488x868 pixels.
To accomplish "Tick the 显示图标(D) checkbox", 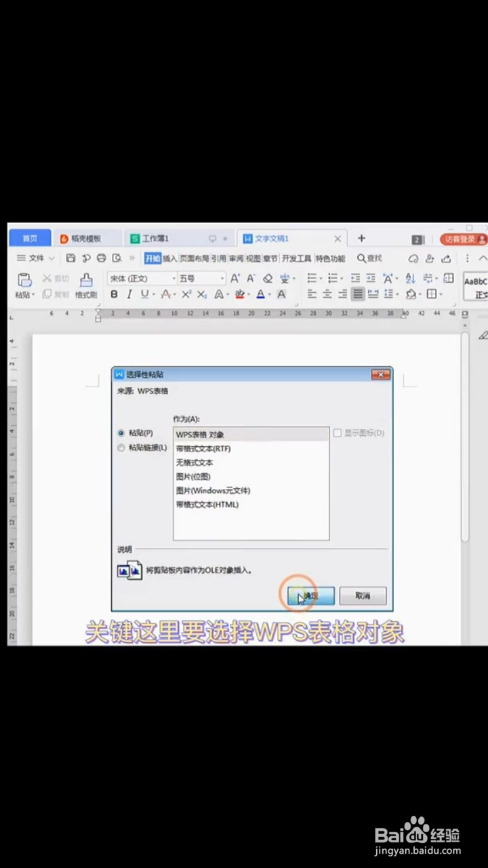I will 338,433.
